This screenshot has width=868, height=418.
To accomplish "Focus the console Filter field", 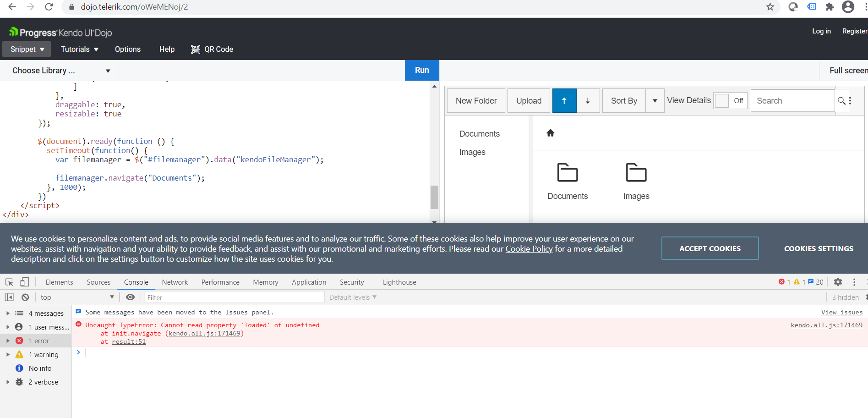I will [x=235, y=297].
